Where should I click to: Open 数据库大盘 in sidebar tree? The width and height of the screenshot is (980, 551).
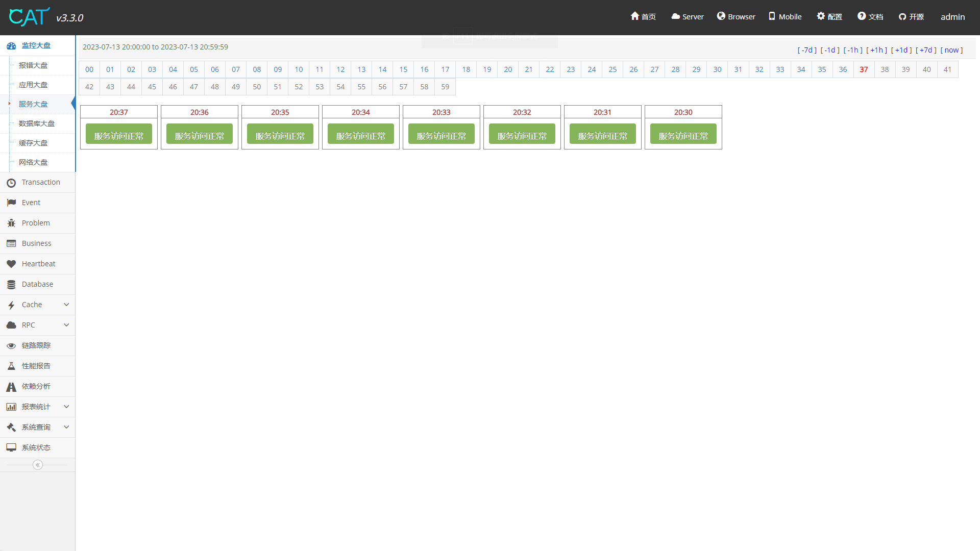36,123
